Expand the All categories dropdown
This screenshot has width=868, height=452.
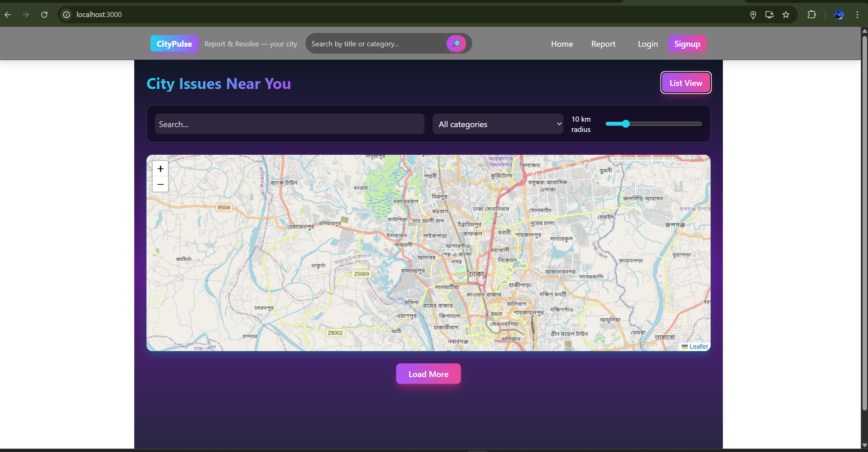point(498,124)
